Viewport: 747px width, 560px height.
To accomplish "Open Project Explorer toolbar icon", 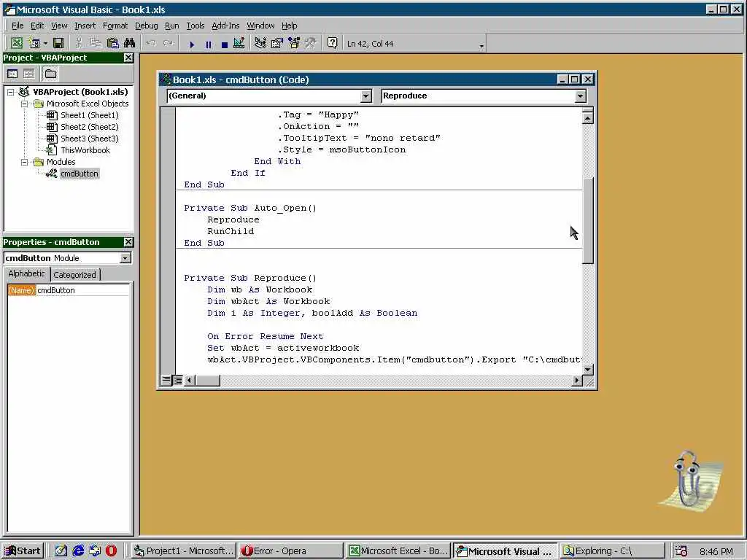I will (260, 43).
